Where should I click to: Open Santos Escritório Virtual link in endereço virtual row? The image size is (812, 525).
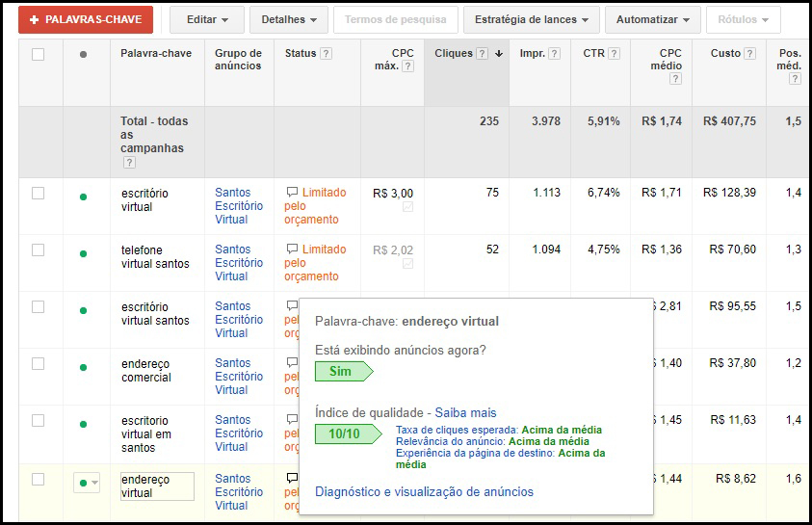pos(239,492)
